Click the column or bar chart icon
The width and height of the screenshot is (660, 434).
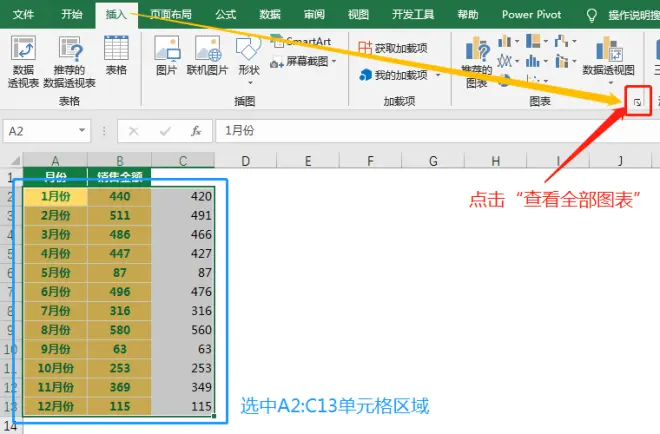(504, 41)
